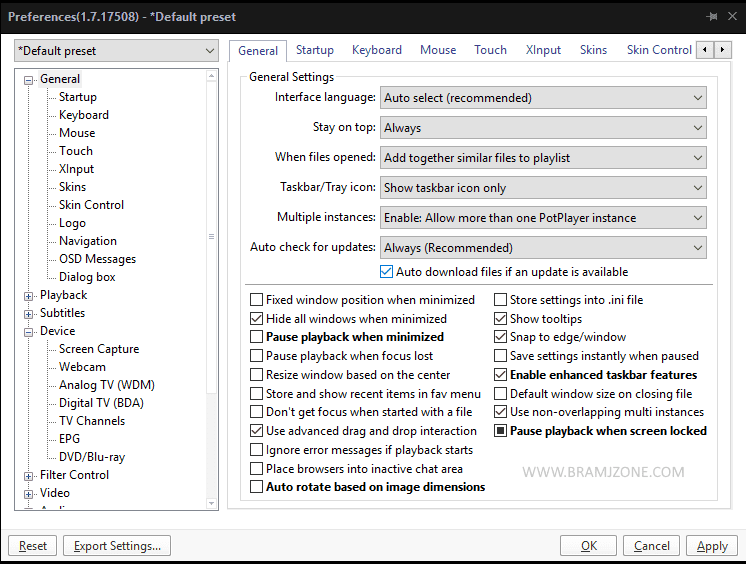Click the Apply button

pos(712,545)
